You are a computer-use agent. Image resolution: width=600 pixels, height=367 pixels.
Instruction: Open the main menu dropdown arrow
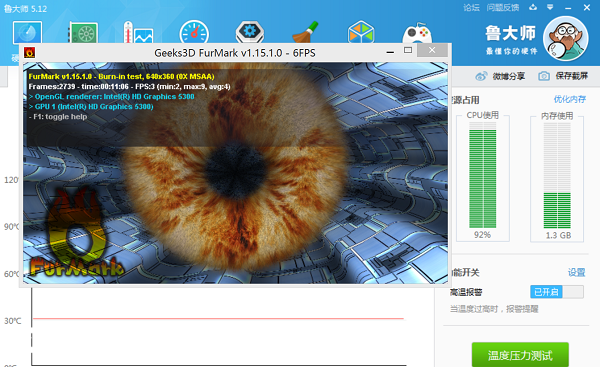tap(550, 7)
